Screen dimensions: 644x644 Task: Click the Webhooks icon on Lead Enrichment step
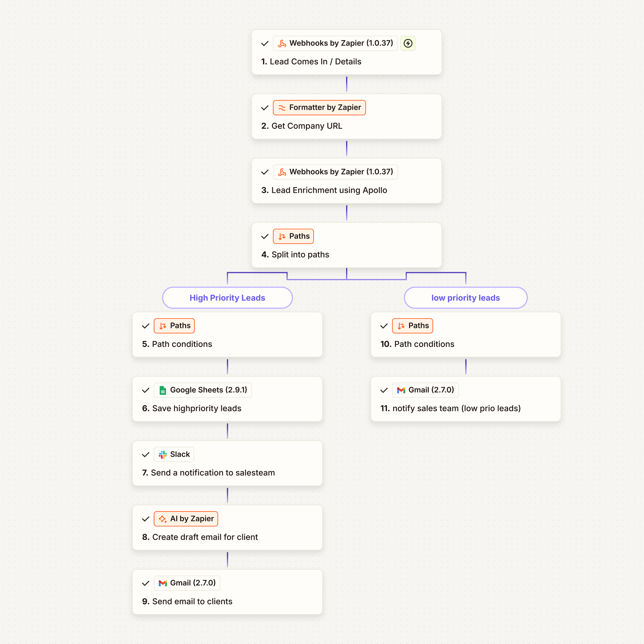click(x=282, y=172)
